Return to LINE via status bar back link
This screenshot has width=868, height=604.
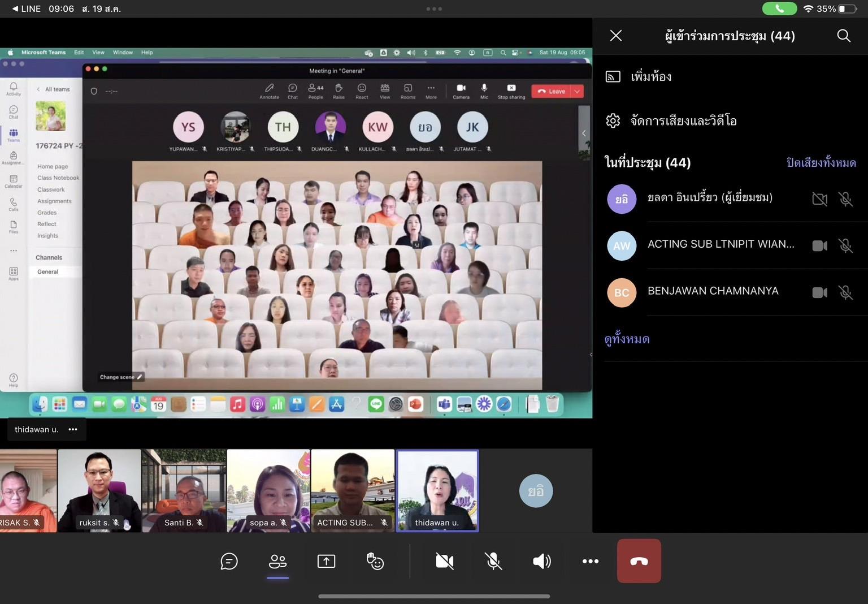(x=26, y=8)
